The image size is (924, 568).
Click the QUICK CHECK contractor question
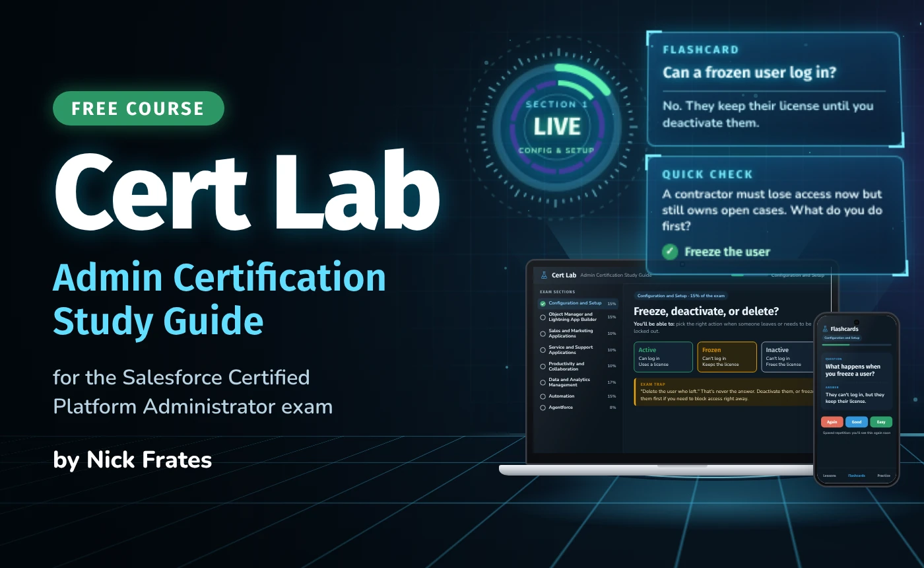772,210
